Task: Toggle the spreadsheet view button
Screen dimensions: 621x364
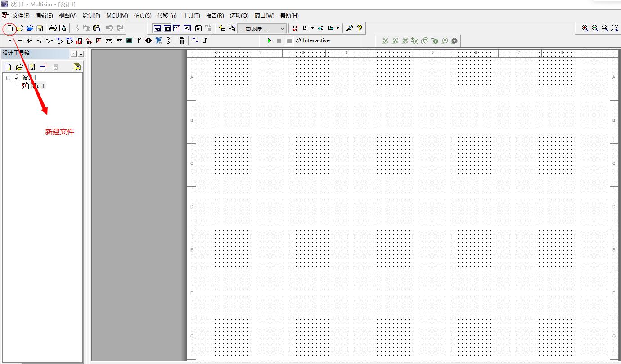Action: pos(167,28)
